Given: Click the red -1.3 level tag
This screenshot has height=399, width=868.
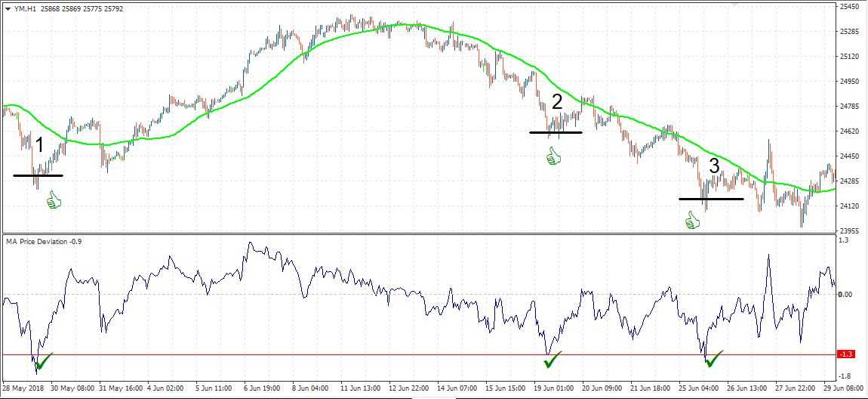Looking at the screenshot, I should click(845, 354).
